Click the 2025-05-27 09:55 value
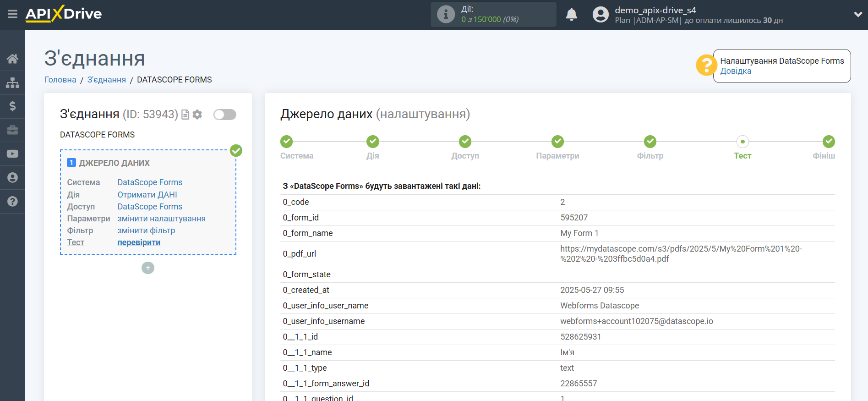The image size is (868, 401). [592, 290]
